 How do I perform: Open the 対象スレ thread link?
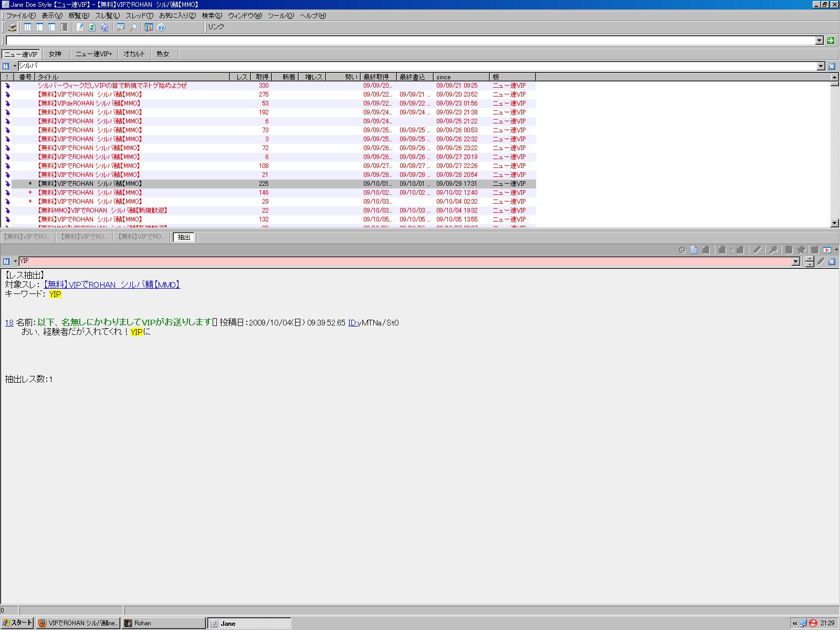[111, 285]
